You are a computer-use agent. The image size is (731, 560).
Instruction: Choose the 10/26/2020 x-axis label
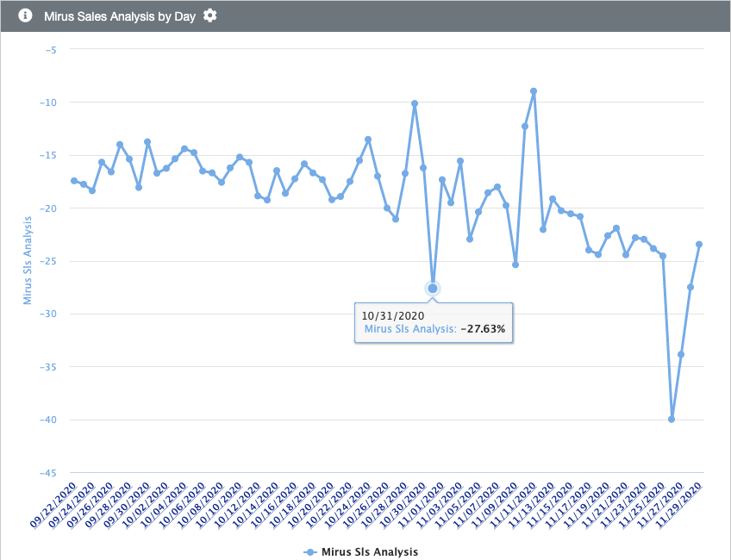click(365, 506)
